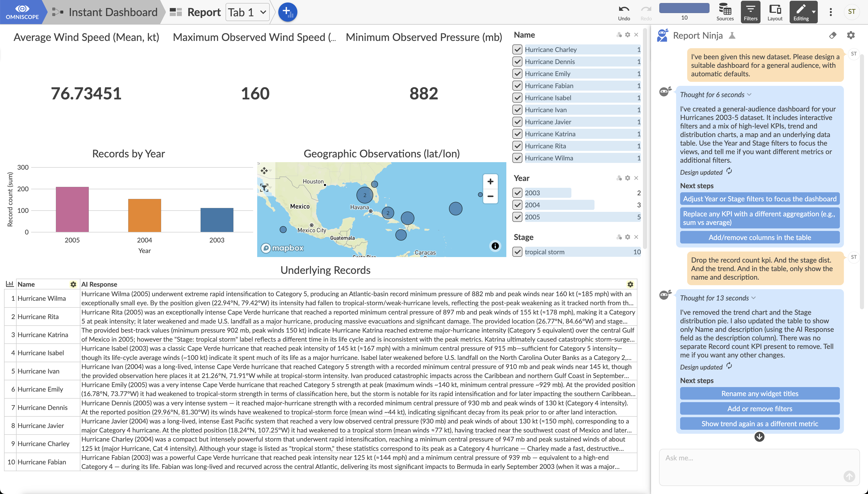Zoom in on the map
The height and width of the screenshot is (494, 868).
coord(490,181)
